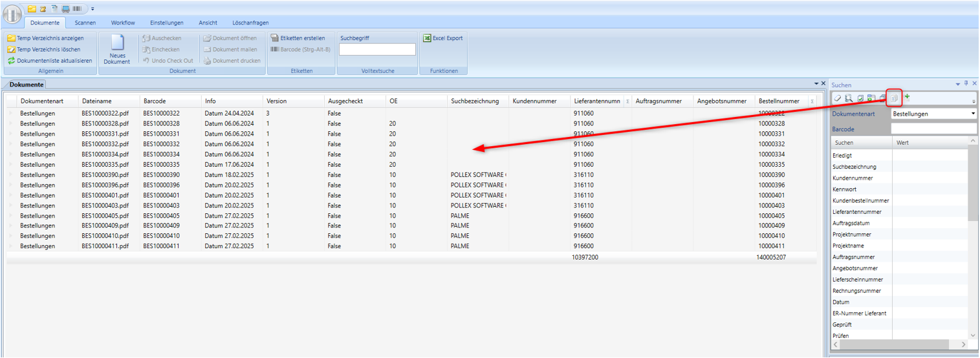980x358 pixels.
Task: Expand the quick access toolbar customize arrow
Action: tap(93, 9)
